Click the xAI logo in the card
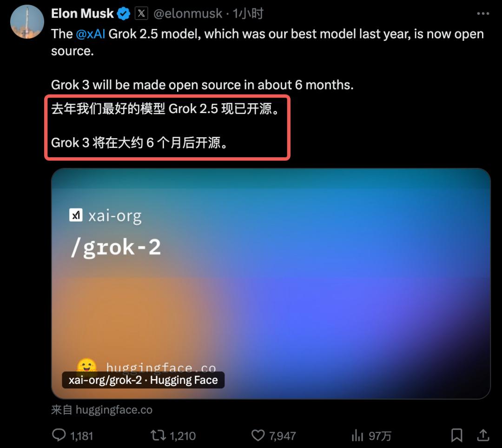Screen dimensions: 502x448 [76, 215]
